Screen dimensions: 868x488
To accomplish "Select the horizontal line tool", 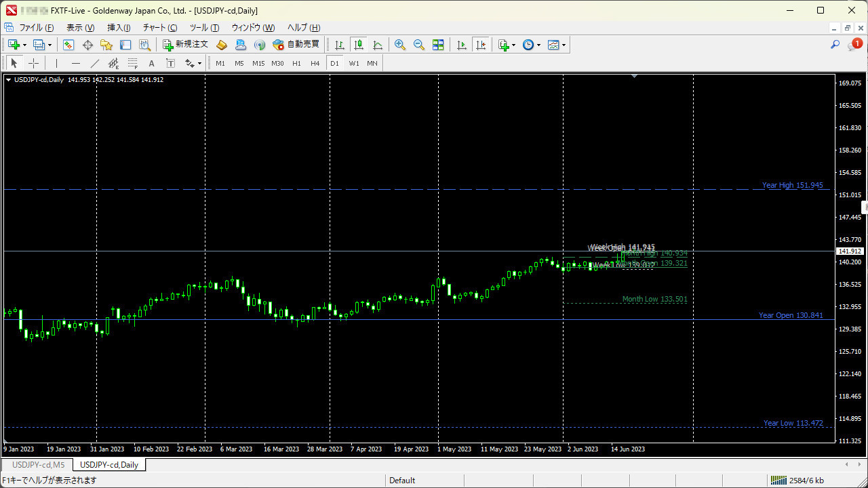I will click(x=75, y=63).
